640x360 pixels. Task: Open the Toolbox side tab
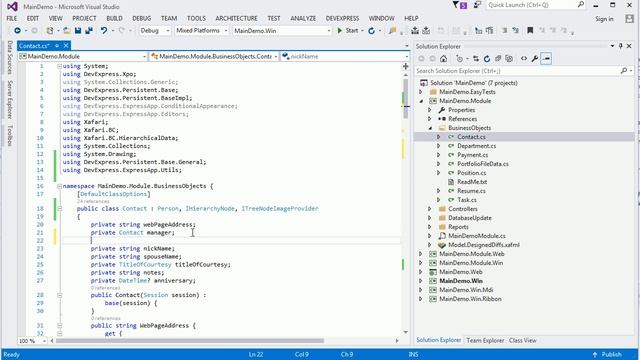coord(10,136)
